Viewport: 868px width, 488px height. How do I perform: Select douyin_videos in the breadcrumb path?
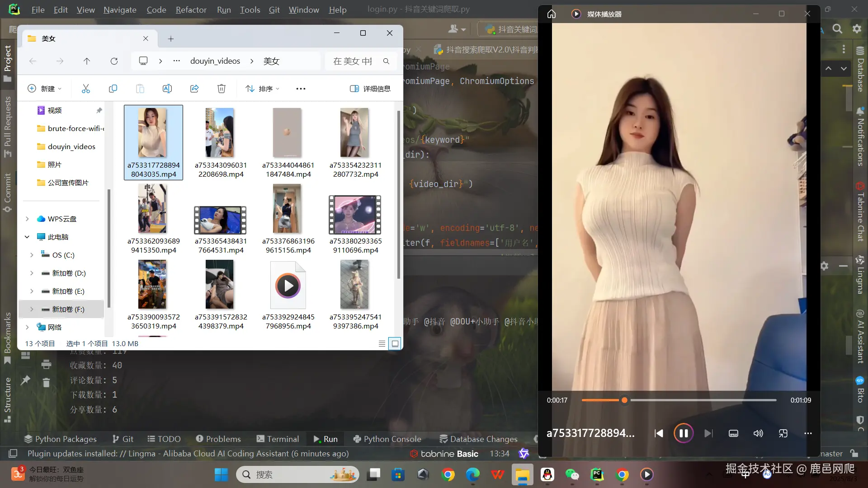215,61
